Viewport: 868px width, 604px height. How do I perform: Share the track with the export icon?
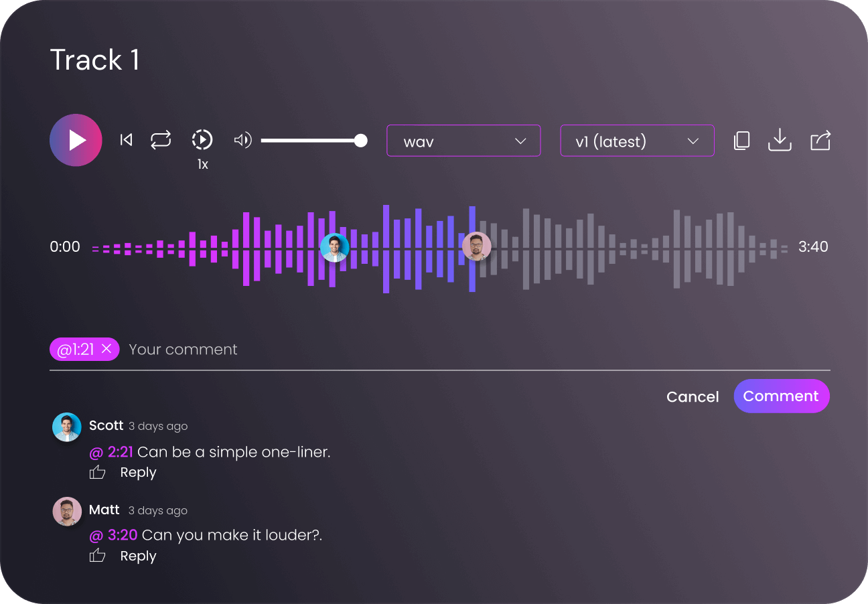(820, 140)
